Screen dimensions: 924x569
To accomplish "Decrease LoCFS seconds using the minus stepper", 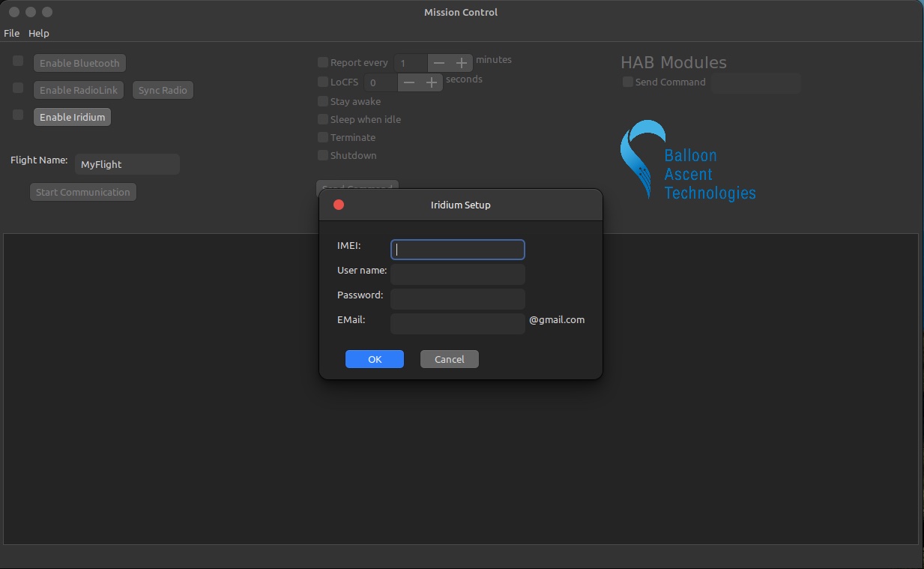I will [x=409, y=82].
